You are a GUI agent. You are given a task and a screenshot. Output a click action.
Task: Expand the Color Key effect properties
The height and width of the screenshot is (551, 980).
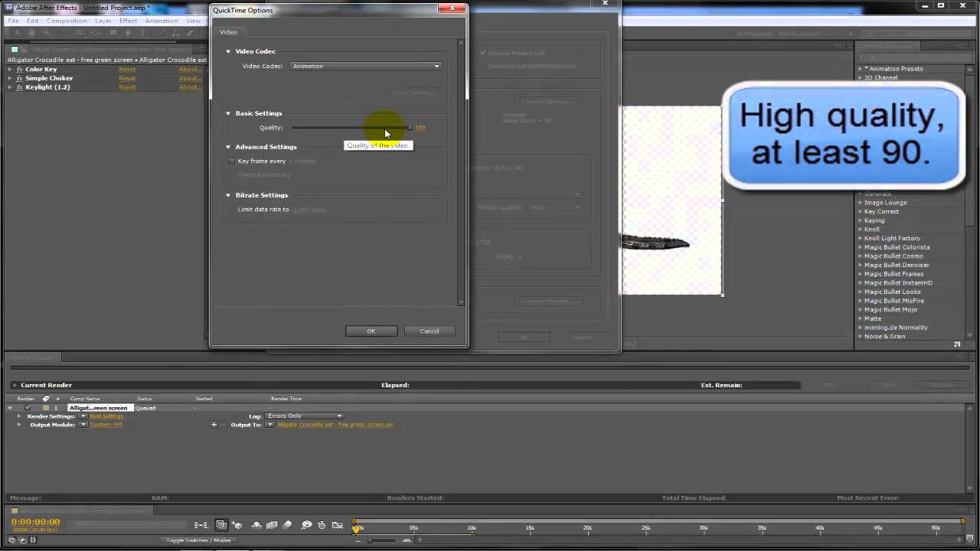pos(9,70)
